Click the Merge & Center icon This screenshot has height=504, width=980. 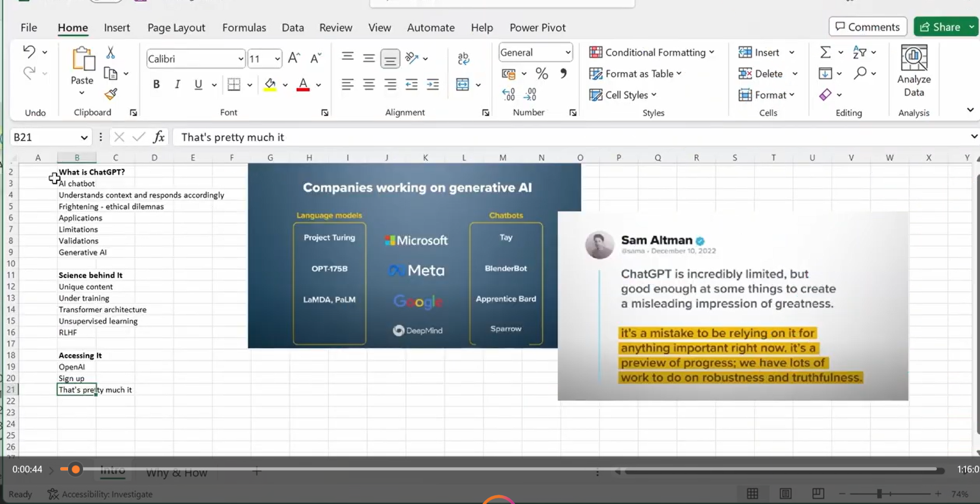462,85
